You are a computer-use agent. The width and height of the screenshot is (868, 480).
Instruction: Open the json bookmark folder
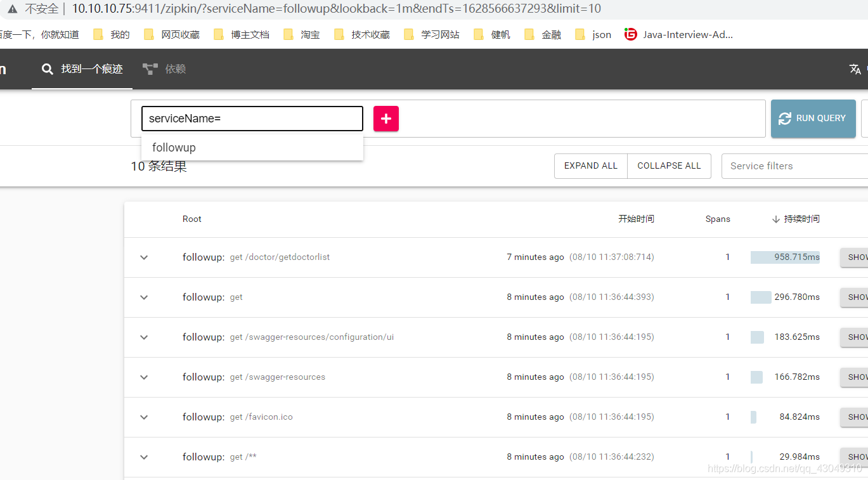tap(593, 34)
